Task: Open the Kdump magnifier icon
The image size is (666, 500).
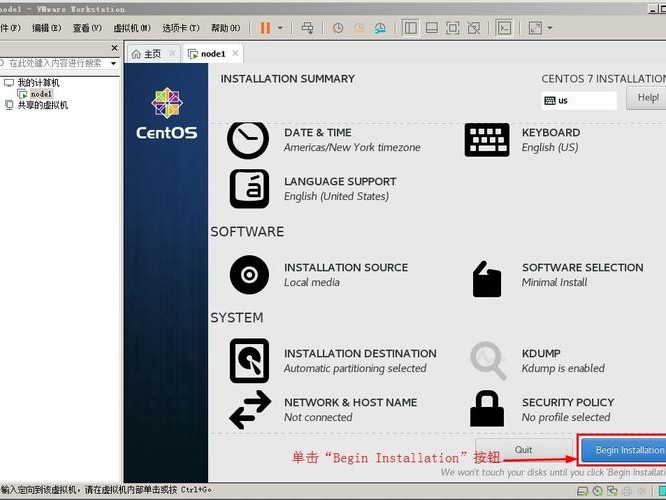Action: coord(488,361)
